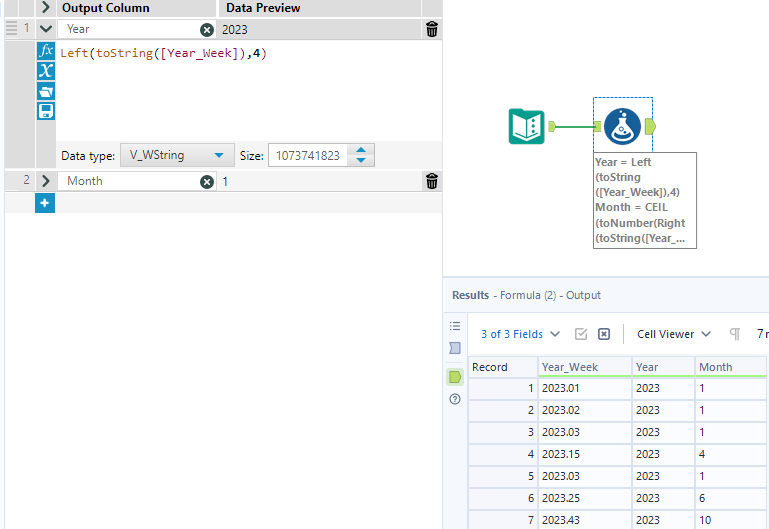Show output anchor data in Results sidebar
Viewport: 769px width, 529px height.
455,377
